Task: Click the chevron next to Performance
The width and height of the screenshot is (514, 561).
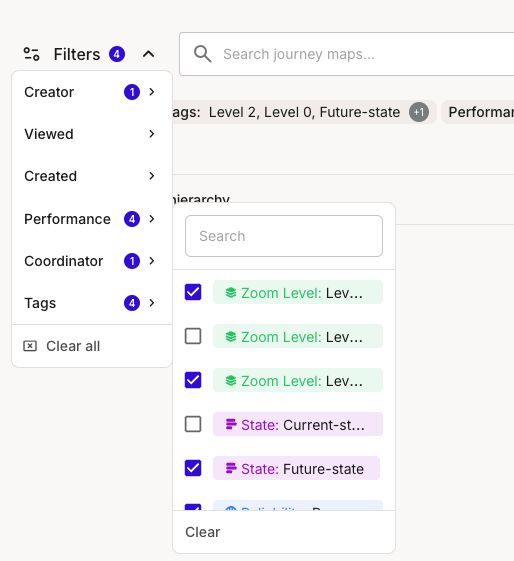Action: tap(152, 219)
